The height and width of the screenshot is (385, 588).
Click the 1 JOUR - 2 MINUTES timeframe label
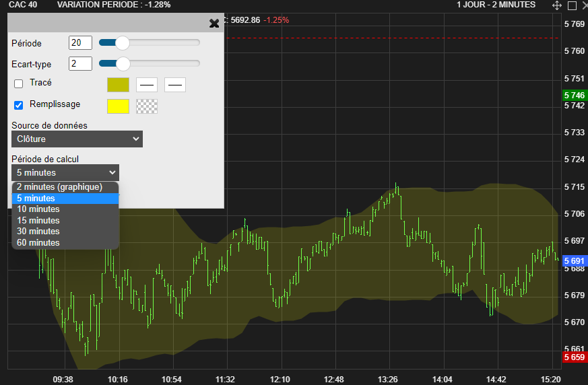tap(496, 5)
